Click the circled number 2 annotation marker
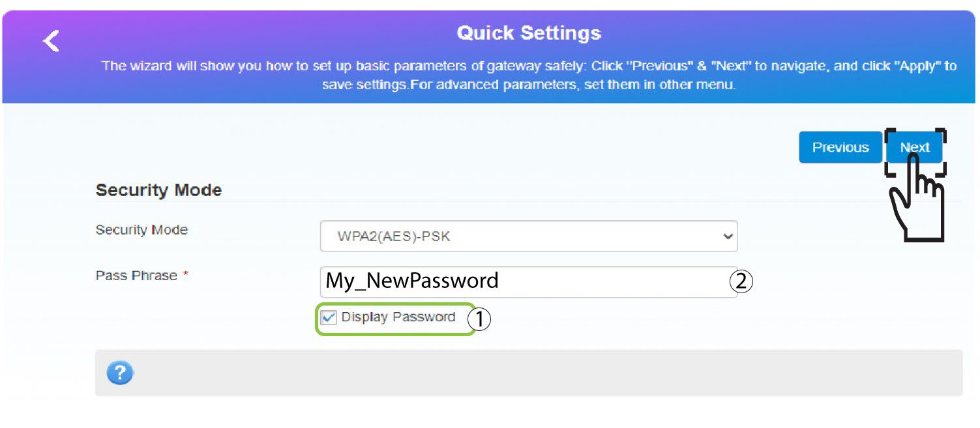This screenshot has height=428, width=980. click(x=741, y=281)
